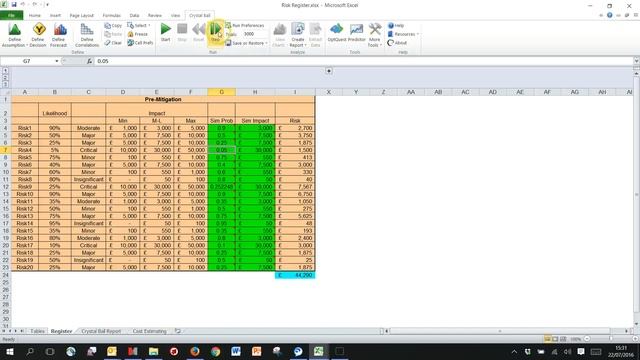Open the Cost Estimating sheet tab
The width and height of the screenshot is (640, 360).
149,331
